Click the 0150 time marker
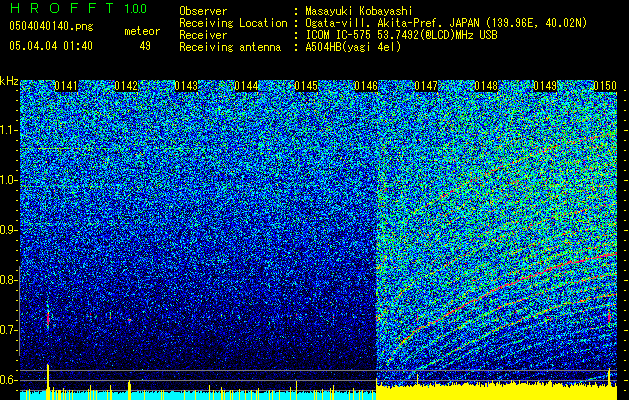The width and height of the screenshot is (629, 400). pos(605,86)
